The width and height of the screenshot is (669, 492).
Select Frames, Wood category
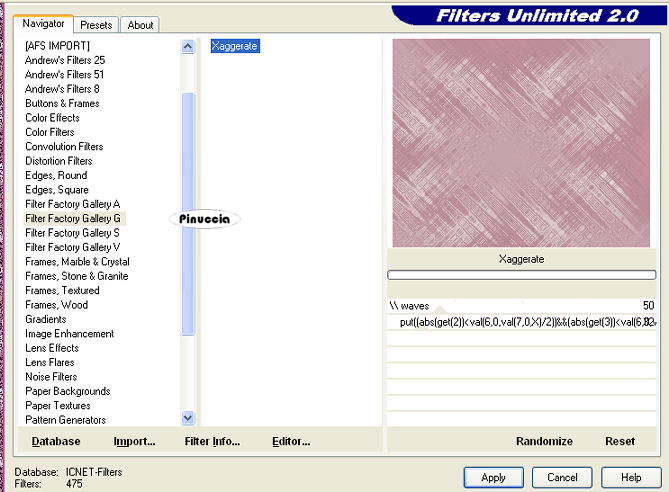point(57,305)
